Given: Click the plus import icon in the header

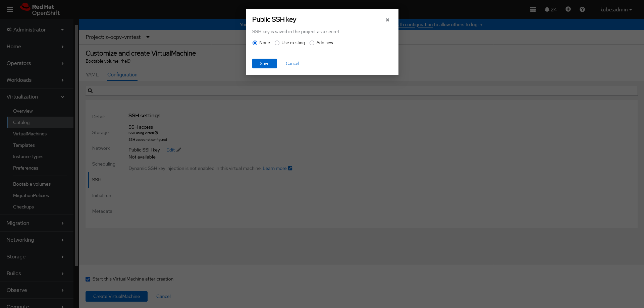Looking at the screenshot, I should (x=568, y=9).
